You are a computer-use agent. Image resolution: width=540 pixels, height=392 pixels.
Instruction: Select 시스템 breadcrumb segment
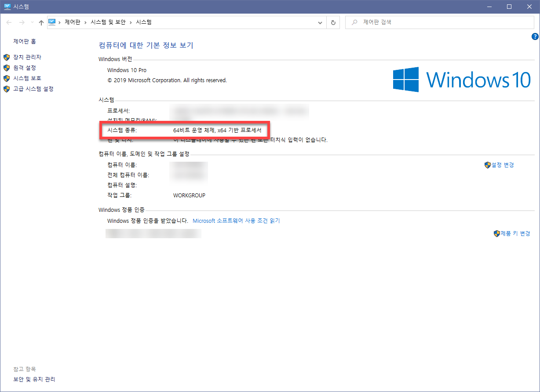pyautogui.click(x=144, y=22)
